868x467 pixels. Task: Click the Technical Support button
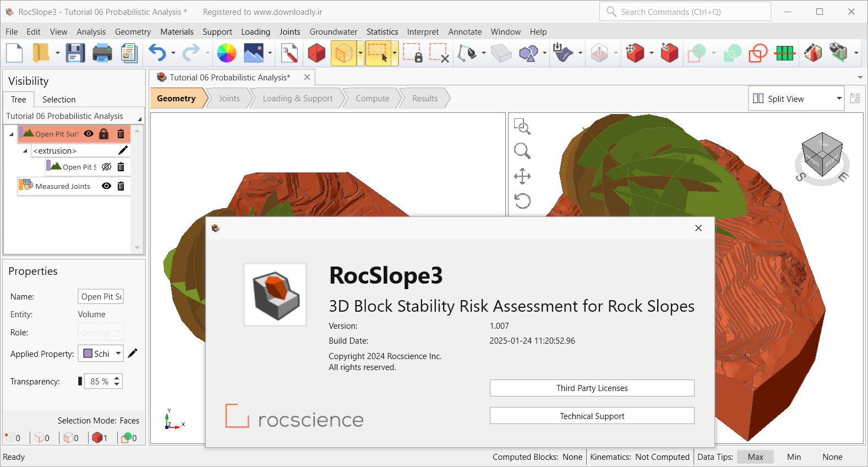pos(592,416)
